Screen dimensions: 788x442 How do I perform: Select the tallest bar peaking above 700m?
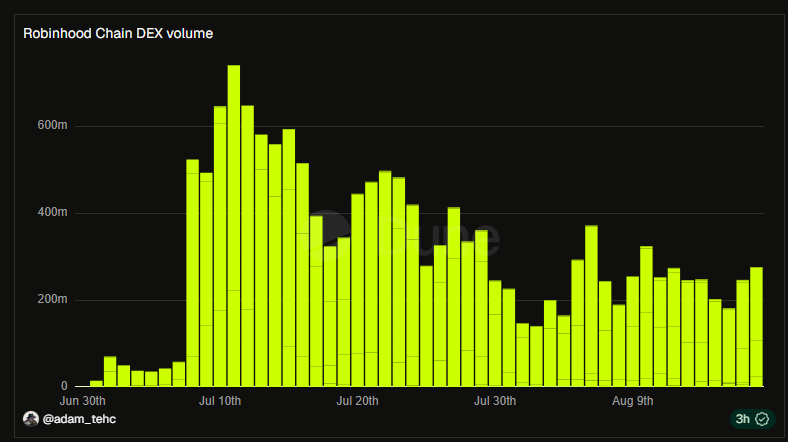pyautogui.click(x=234, y=226)
